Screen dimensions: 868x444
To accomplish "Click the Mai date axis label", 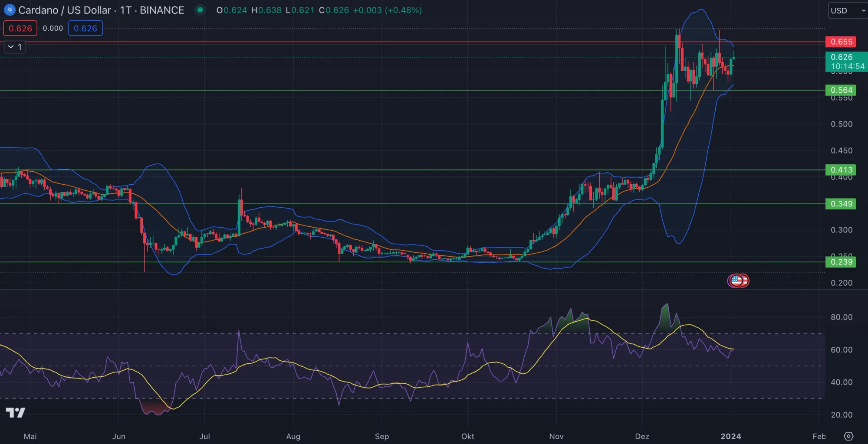I will [x=30, y=437].
